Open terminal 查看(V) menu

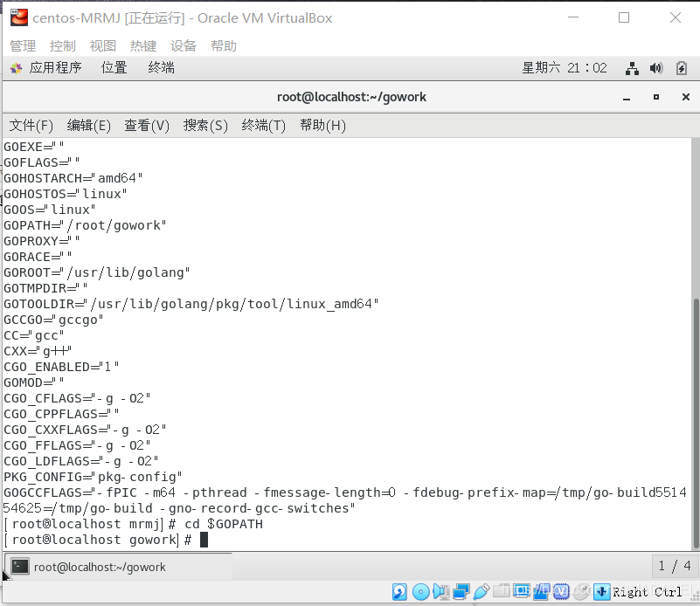click(x=147, y=126)
